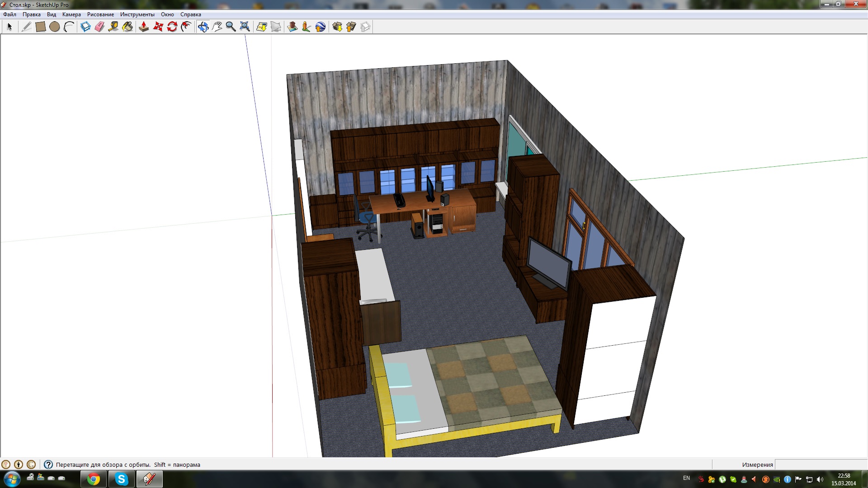Select the Rectangle drawing tool
The width and height of the screenshot is (868, 488).
click(40, 27)
